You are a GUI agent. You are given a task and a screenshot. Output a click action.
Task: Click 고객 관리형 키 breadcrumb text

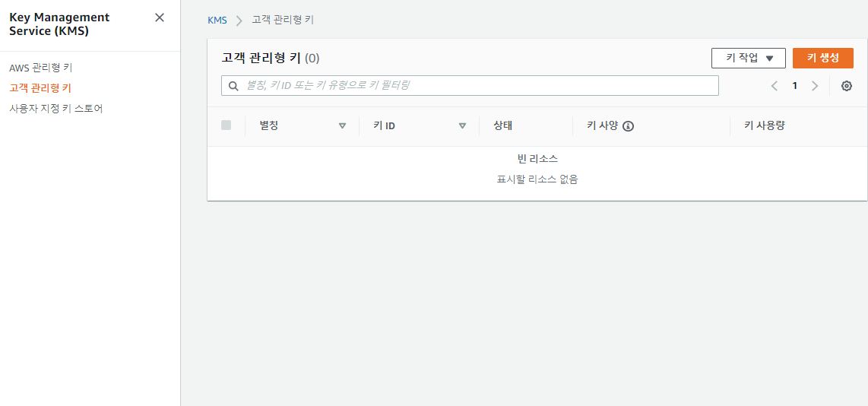[283, 20]
